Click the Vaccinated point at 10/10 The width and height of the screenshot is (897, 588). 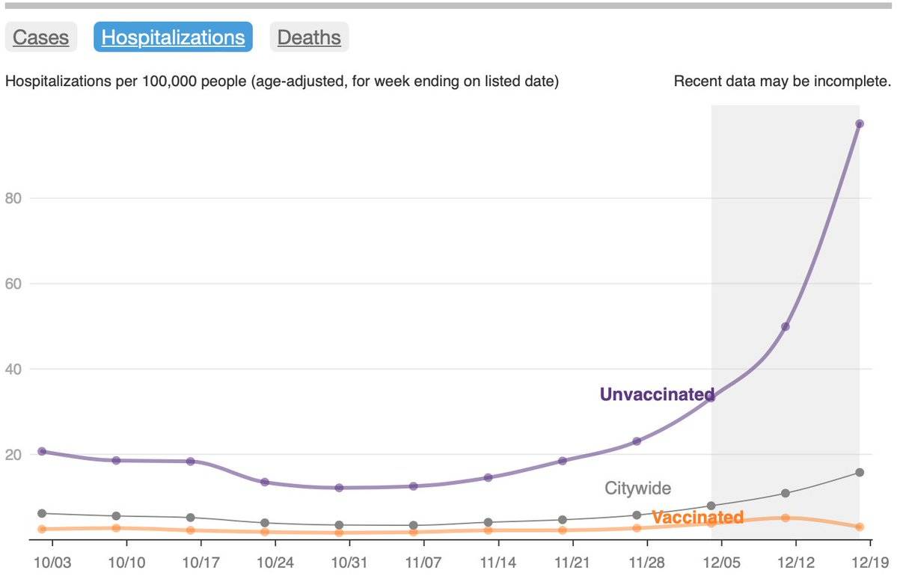(116, 528)
